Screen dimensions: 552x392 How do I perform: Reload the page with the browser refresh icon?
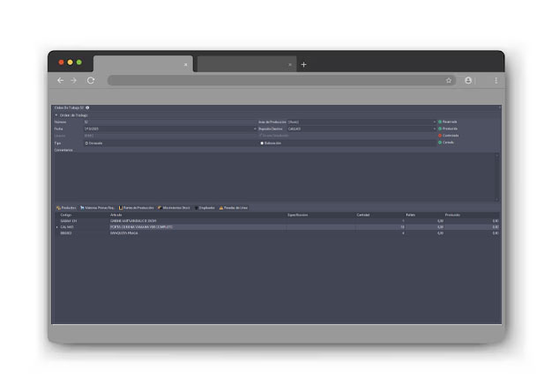click(90, 80)
